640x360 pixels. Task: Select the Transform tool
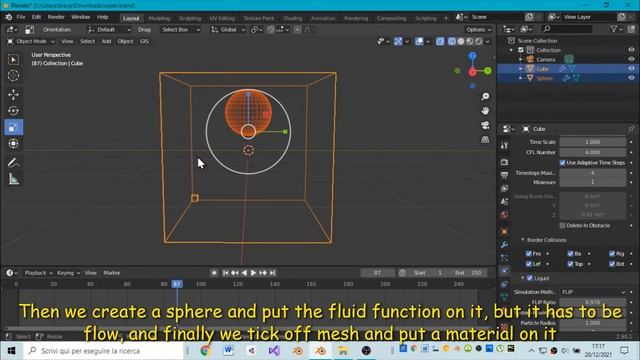pos(13,144)
